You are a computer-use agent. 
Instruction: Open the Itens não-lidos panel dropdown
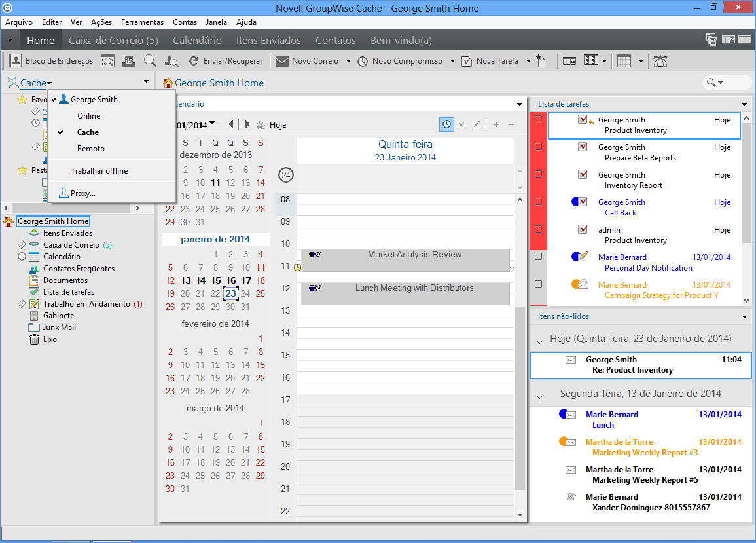click(x=744, y=316)
